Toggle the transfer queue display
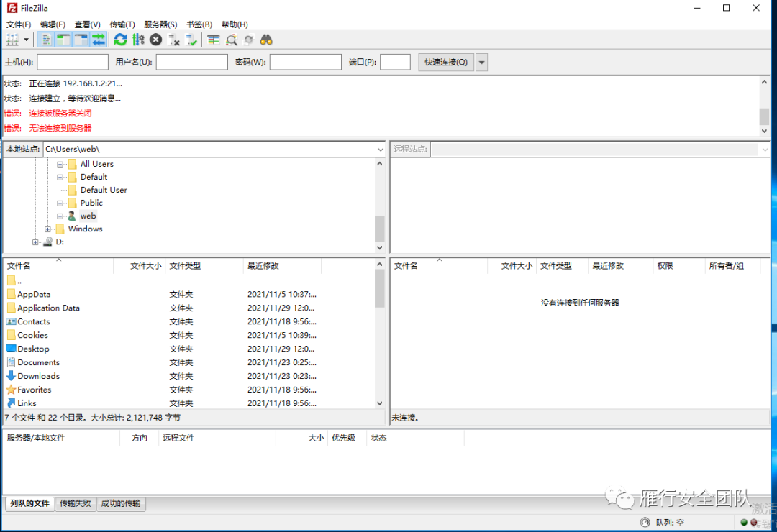The width and height of the screenshot is (777, 532). pos(99,40)
